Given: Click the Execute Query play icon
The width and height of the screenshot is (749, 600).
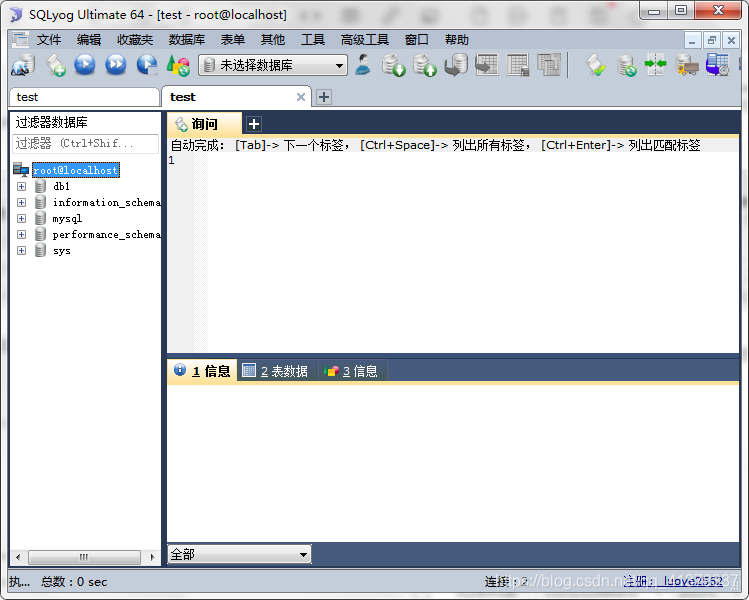Looking at the screenshot, I should (x=85, y=64).
